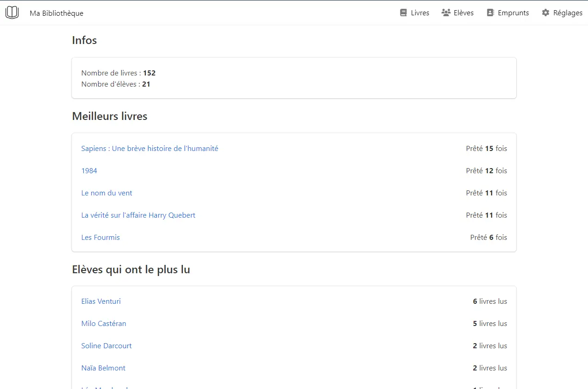
Task: Click the open book logo icon
Action: [12, 13]
